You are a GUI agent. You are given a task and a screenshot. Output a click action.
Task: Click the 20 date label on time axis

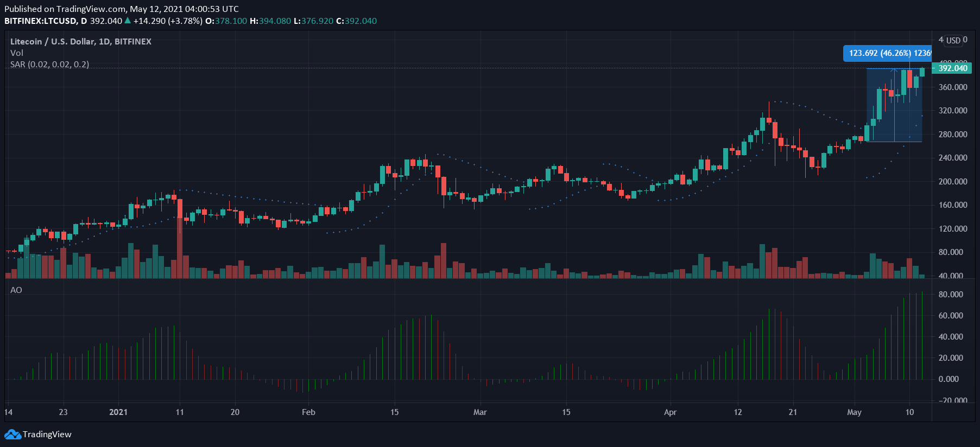235,412
